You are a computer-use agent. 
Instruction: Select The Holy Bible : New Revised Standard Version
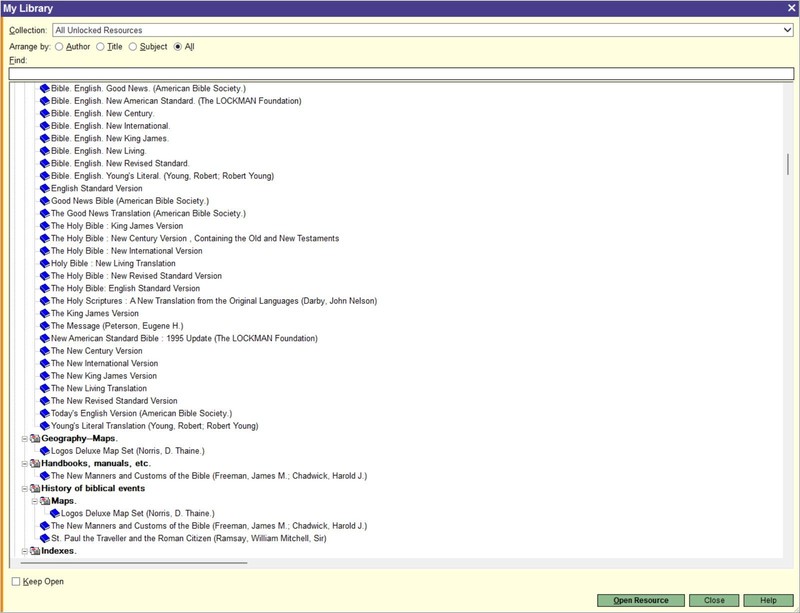(136, 276)
